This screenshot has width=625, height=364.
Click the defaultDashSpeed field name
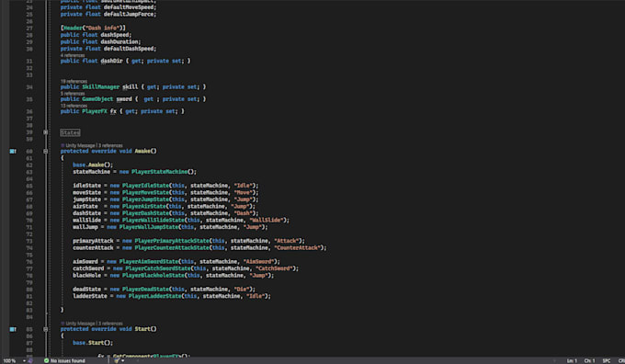click(x=129, y=49)
